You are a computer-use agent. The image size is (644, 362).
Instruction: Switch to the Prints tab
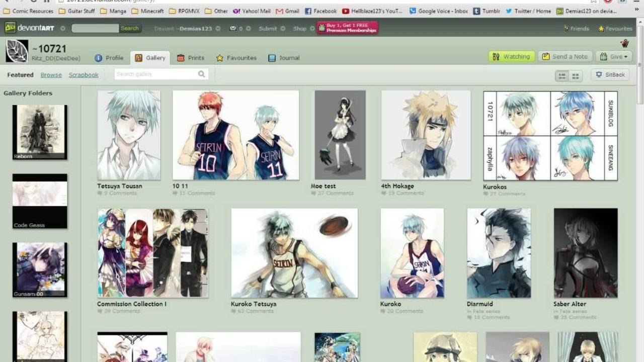pyautogui.click(x=191, y=58)
